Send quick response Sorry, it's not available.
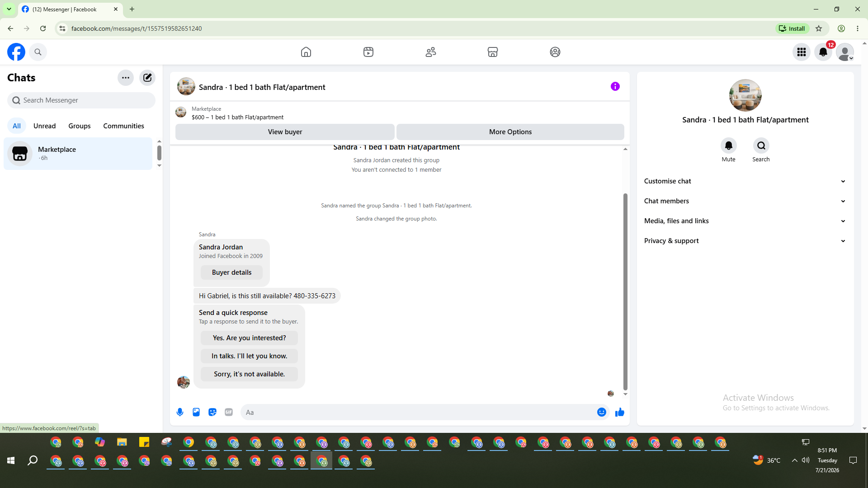This screenshot has width=868, height=488. (250, 374)
